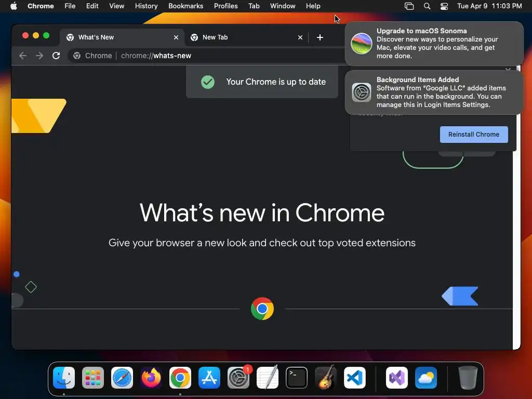The width and height of the screenshot is (532, 399).
Task: Close the What's New tab
Action: point(176,37)
